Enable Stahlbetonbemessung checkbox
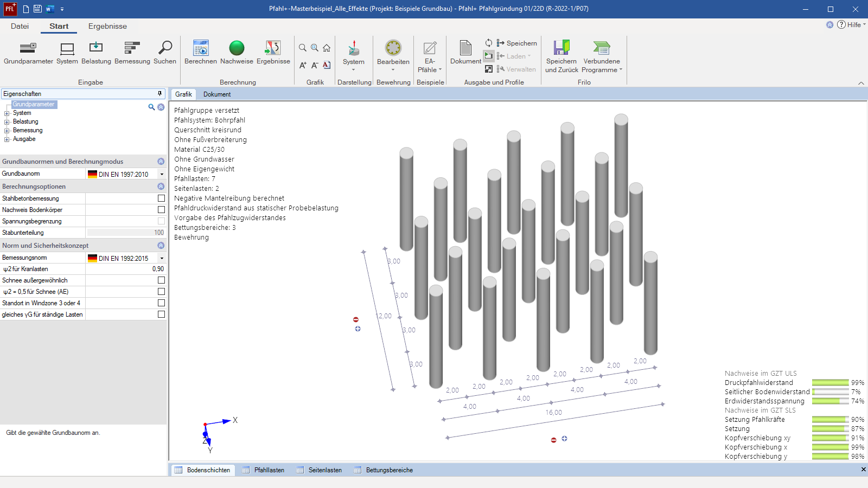The height and width of the screenshot is (488, 868). point(161,198)
